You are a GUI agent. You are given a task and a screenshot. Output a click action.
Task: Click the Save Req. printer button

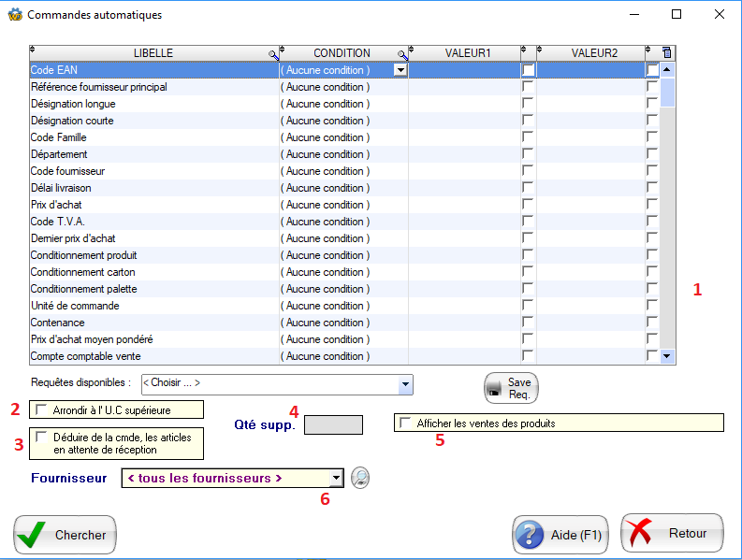pos(511,388)
